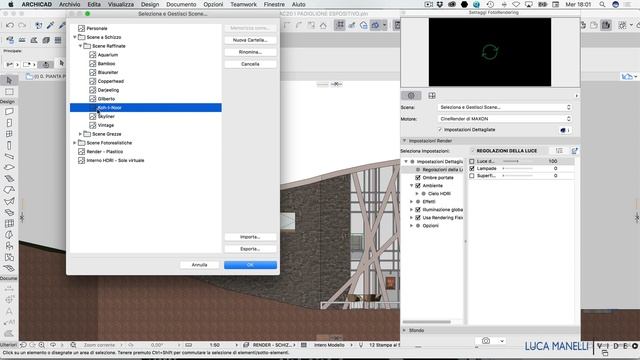Click the Undo arrow in the toolbar
The image size is (640, 360).
click(10, 25)
